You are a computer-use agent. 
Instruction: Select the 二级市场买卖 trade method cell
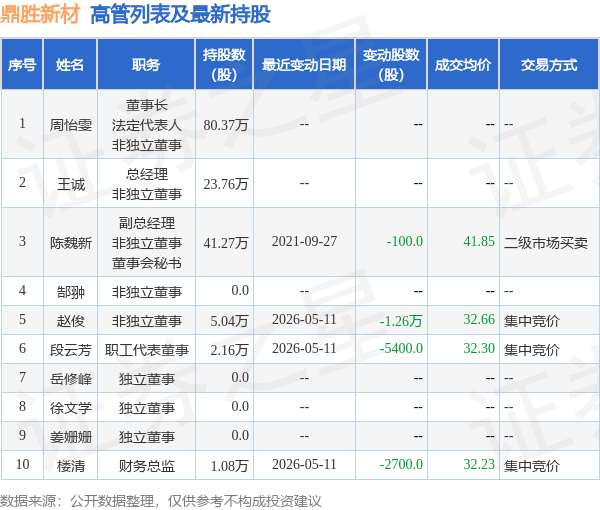546,243
